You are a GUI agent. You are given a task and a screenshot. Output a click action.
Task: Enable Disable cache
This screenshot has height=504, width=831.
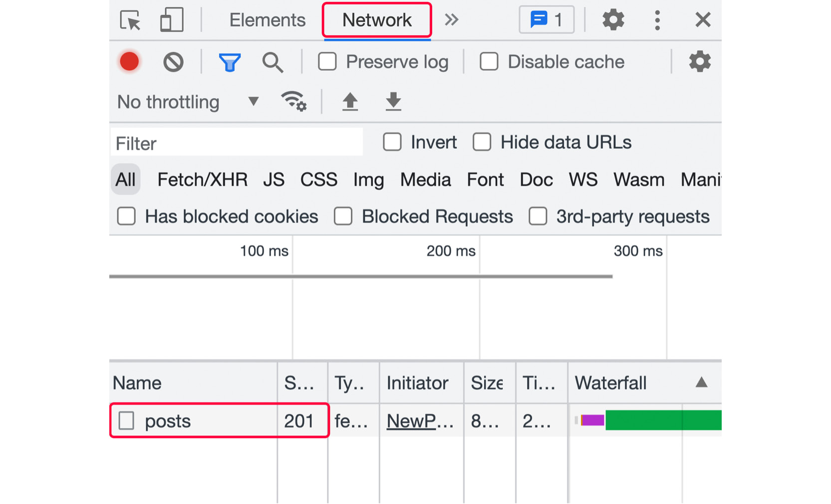pyautogui.click(x=489, y=61)
